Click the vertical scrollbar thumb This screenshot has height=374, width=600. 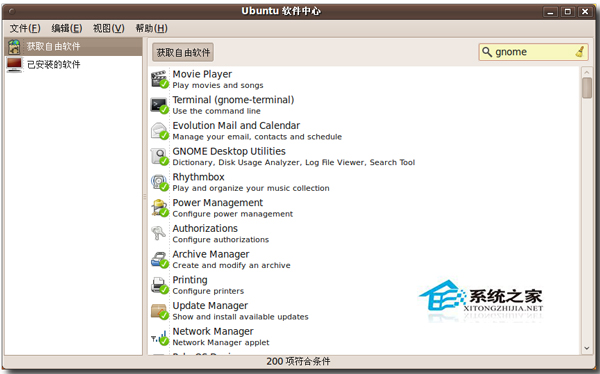point(587,88)
